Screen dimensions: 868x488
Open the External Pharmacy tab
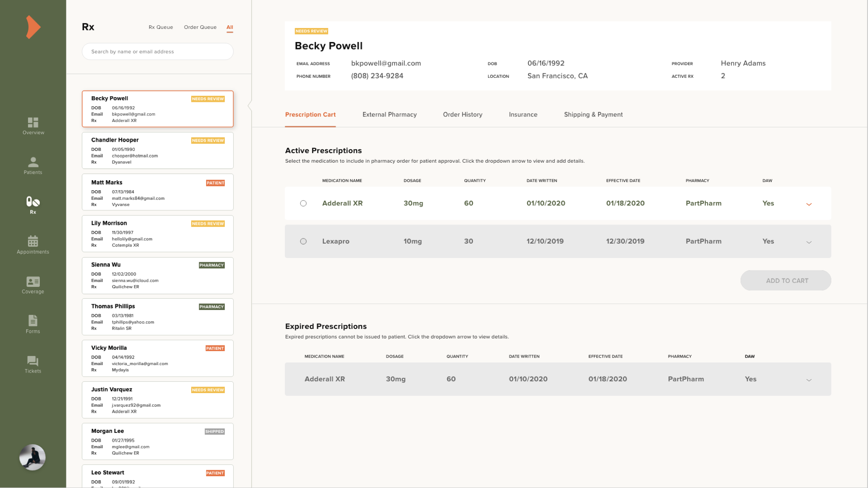[x=389, y=115]
